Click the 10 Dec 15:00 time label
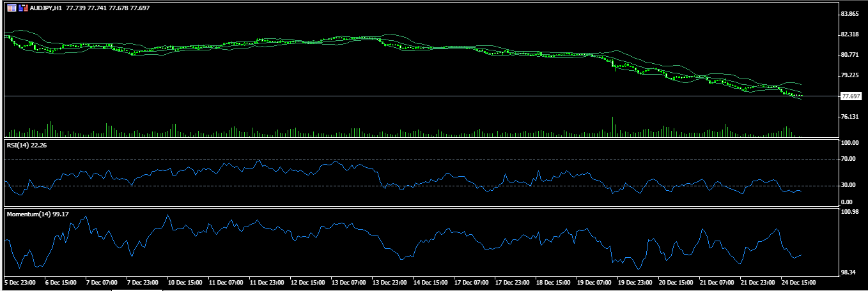868x291 pixels. coord(185,281)
